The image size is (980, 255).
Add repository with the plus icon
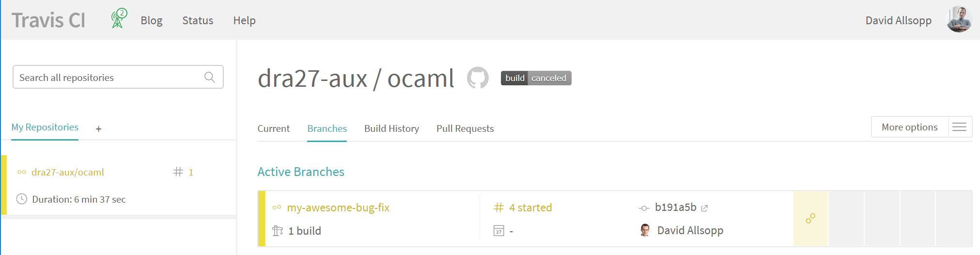point(98,129)
